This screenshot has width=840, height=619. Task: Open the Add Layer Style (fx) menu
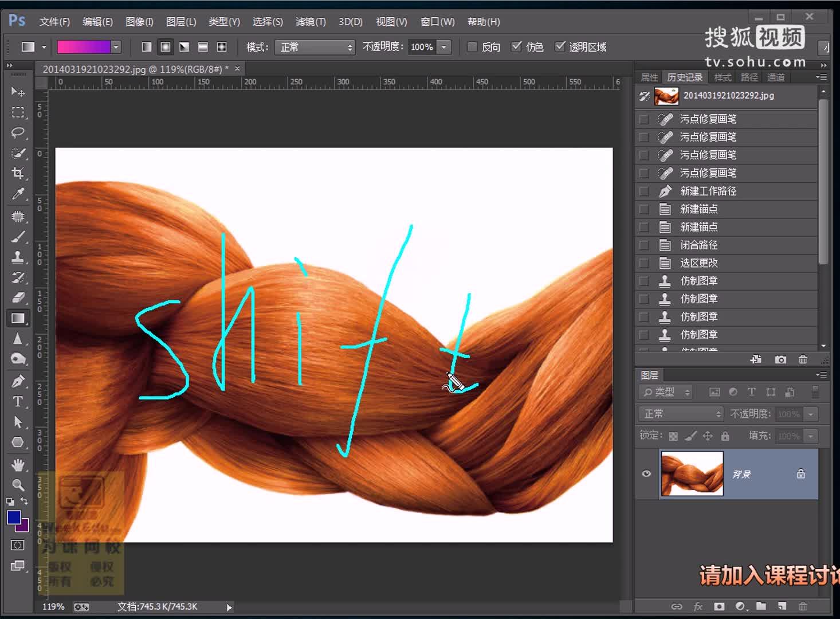[698, 606]
